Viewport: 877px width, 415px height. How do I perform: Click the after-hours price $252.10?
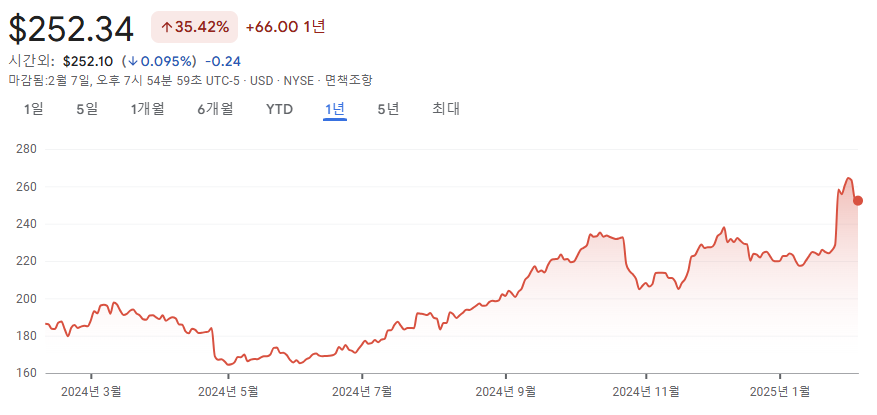pyautogui.click(x=88, y=61)
